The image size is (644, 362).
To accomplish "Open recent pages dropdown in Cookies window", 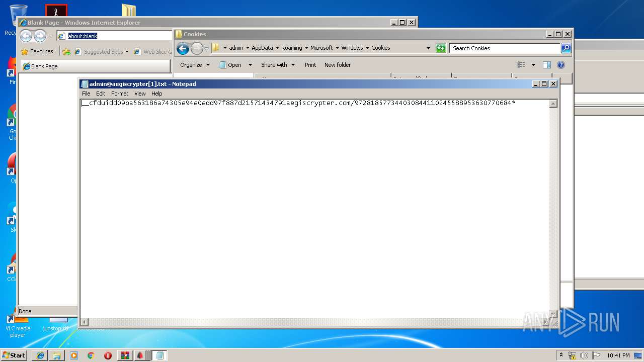I will click(206, 49).
